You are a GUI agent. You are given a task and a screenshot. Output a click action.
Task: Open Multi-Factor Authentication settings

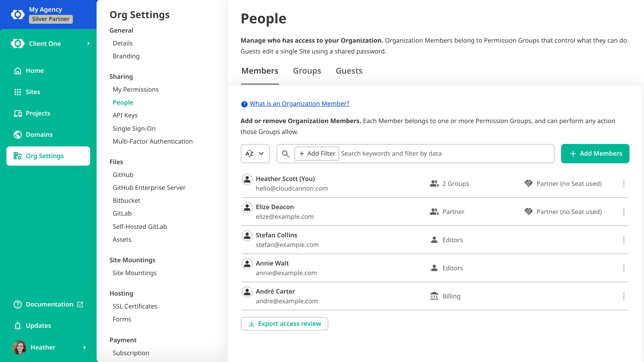pyautogui.click(x=153, y=141)
